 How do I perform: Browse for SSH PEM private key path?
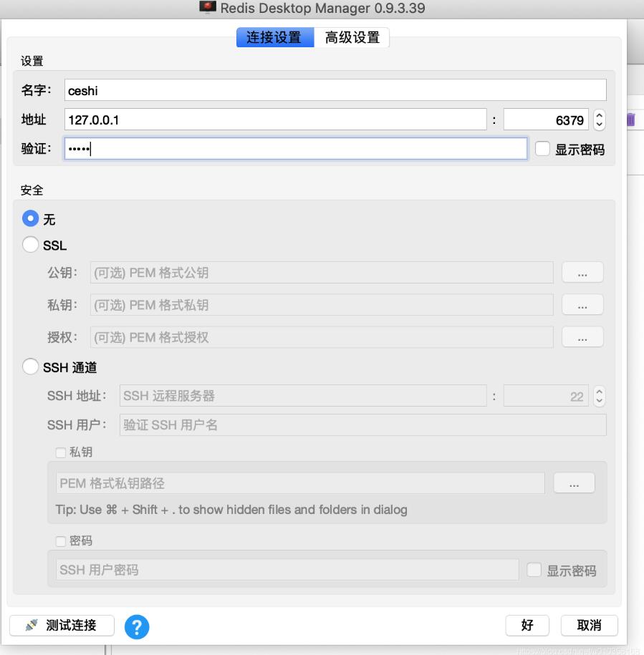(574, 484)
